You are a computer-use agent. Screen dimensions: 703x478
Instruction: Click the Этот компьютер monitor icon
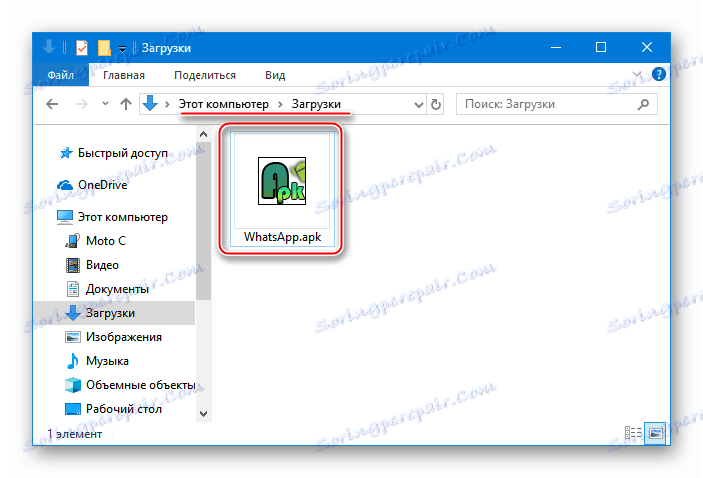pyautogui.click(x=65, y=217)
